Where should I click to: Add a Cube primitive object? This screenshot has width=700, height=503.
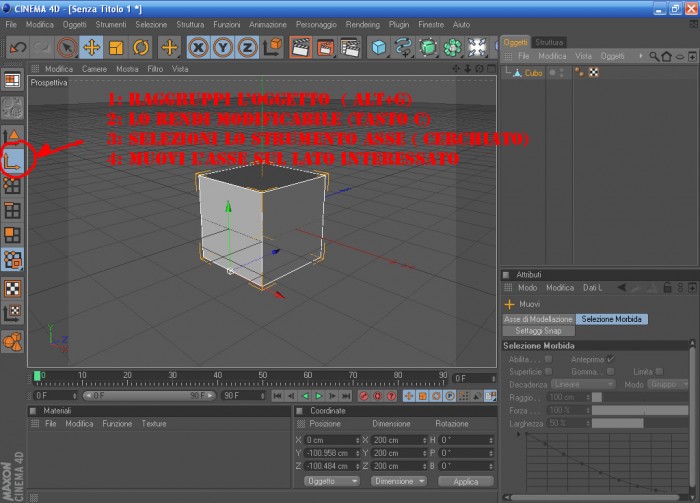(x=379, y=47)
